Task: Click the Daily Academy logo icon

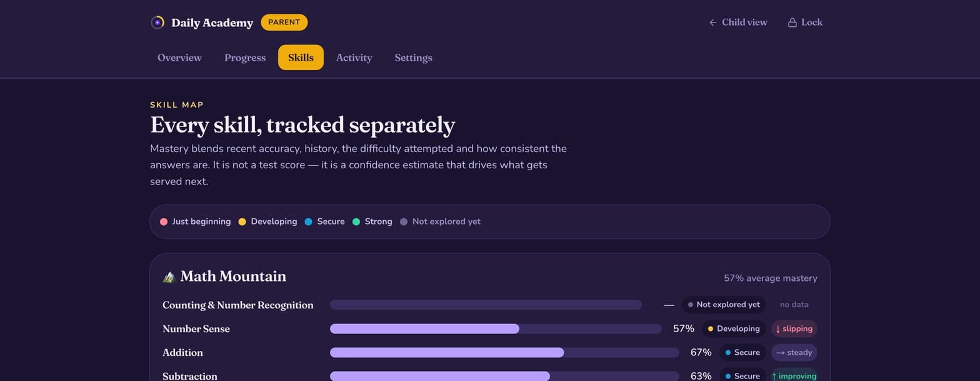Action: click(x=157, y=23)
